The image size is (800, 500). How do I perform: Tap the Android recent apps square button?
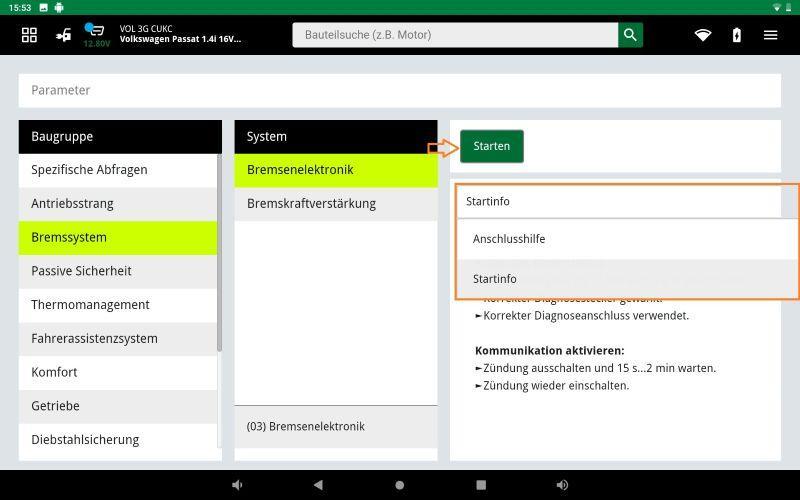point(481,485)
